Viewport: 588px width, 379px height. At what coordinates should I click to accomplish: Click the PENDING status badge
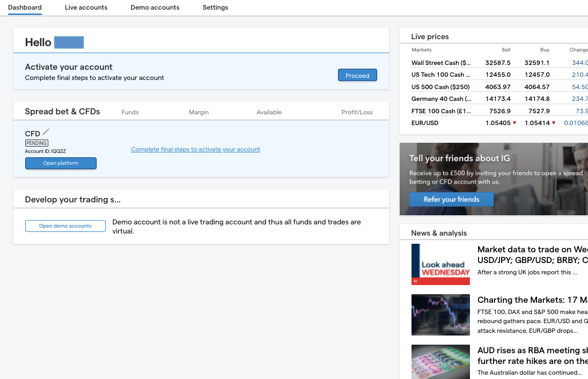tap(36, 143)
